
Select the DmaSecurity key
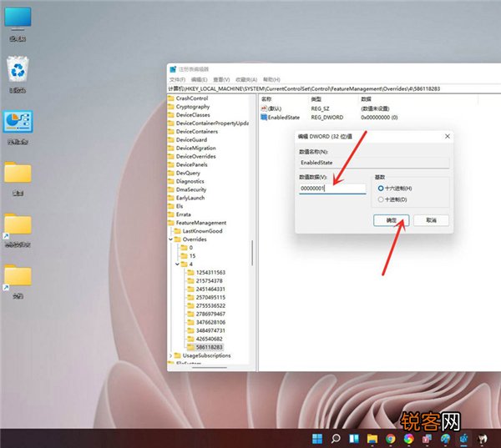(x=191, y=189)
